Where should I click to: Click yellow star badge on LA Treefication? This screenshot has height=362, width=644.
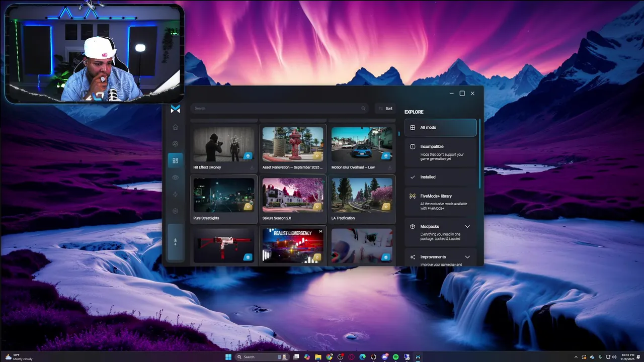click(x=386, y=207)
